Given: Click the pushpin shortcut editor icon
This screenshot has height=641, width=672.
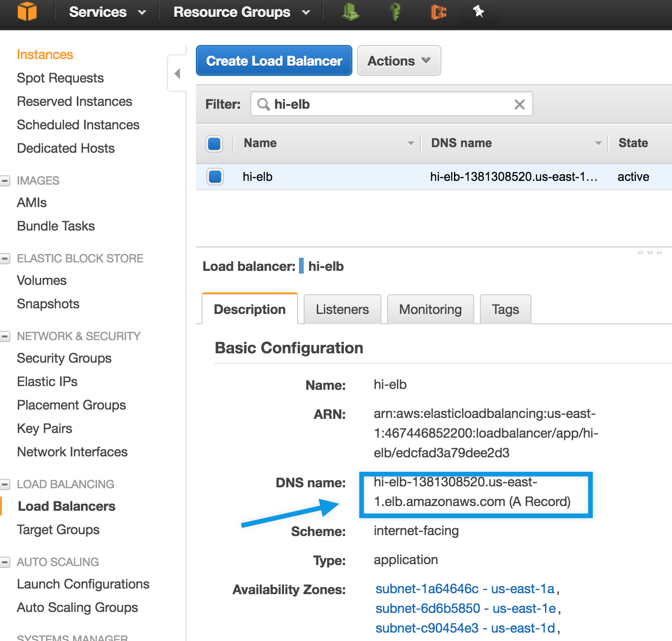Looking at the screenshot, I should tap(478, 12).
